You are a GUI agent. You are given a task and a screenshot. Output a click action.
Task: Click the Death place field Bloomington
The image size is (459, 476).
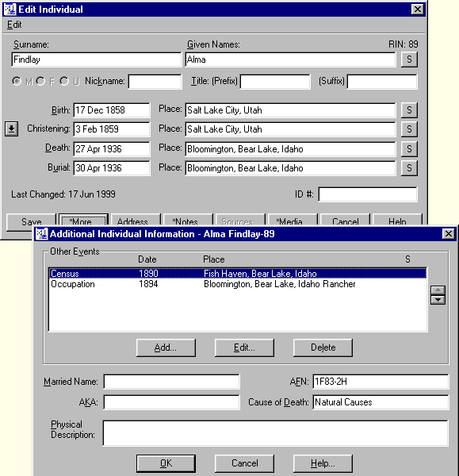tap(291, 149)
